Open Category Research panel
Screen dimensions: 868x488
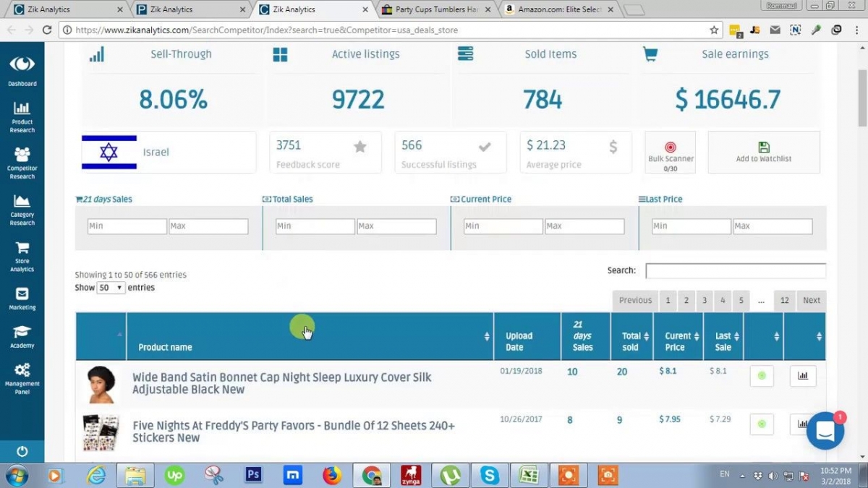click(22, 211)
